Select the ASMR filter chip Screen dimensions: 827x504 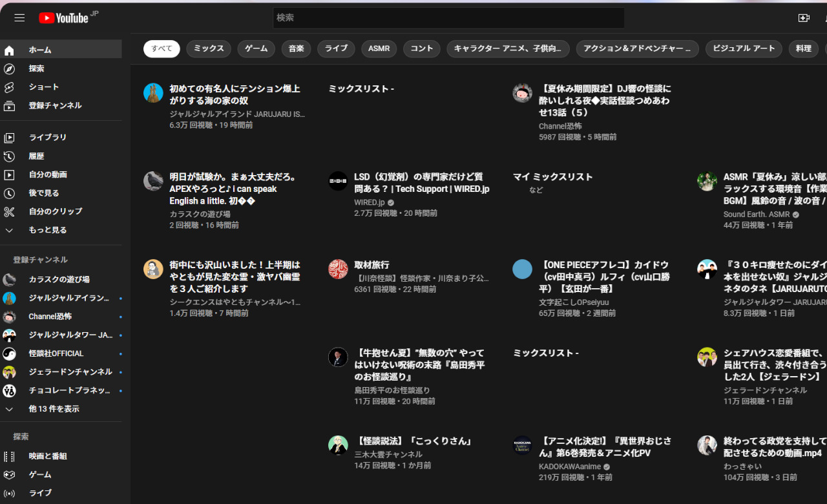[x=379, y=48]
